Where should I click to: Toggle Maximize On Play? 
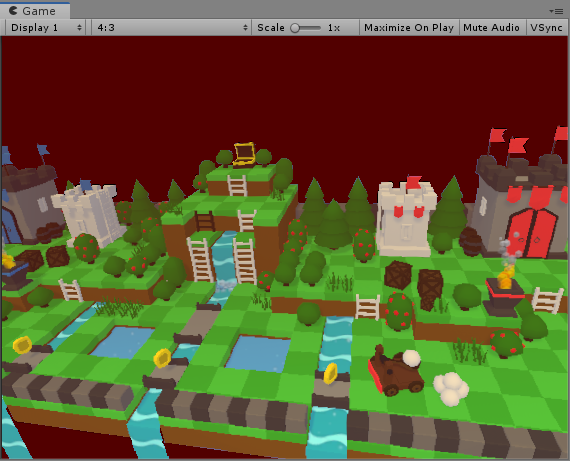tap(409, 28)
